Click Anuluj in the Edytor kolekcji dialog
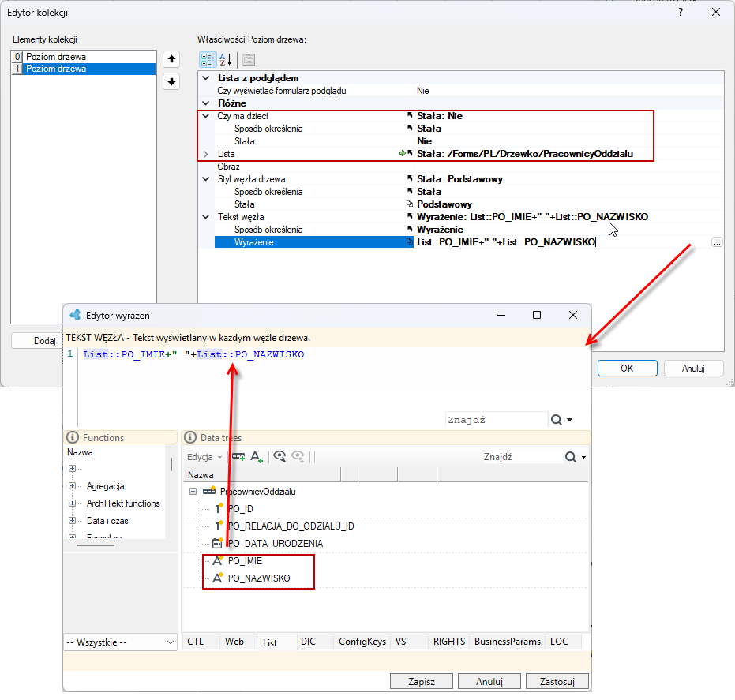The height and width of the screenshot is (700, 735). point(694,369)
